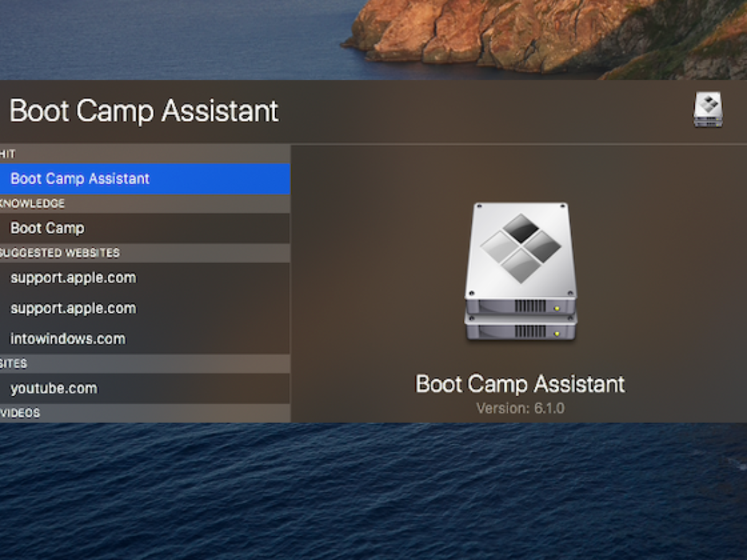
Task: Open the youtube.com site result
Action: (145, 389)
